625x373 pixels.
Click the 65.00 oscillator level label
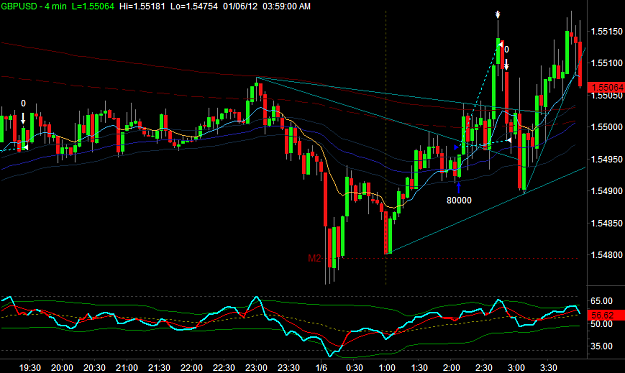601,301
